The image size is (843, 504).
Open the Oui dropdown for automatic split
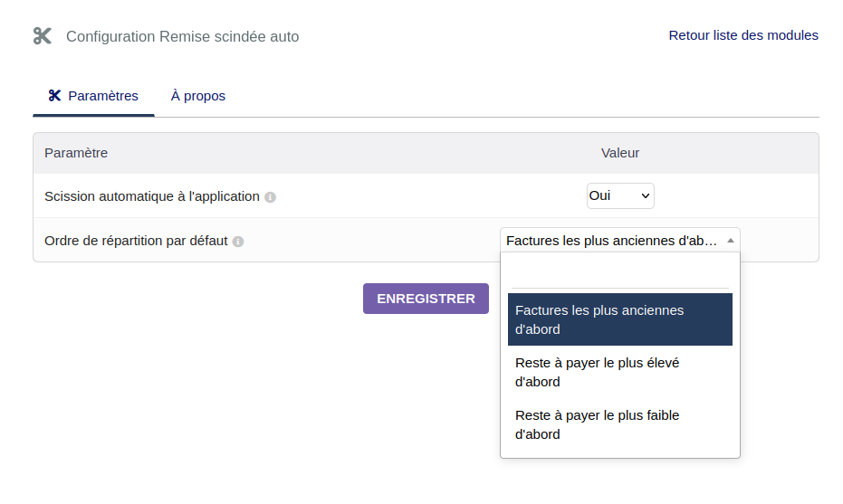[620, 195]
